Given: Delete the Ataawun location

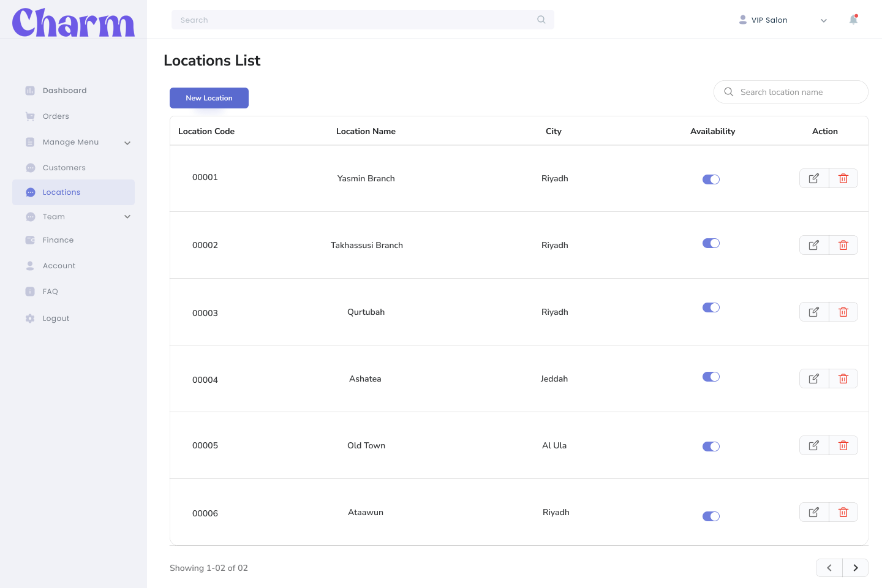Looking at the screenshot, I should pos(843,512).
